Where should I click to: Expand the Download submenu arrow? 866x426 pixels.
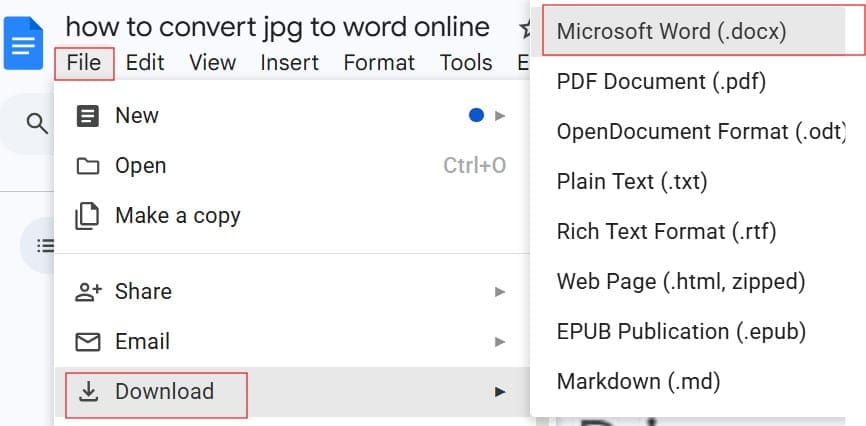click(x=500, y=392)
